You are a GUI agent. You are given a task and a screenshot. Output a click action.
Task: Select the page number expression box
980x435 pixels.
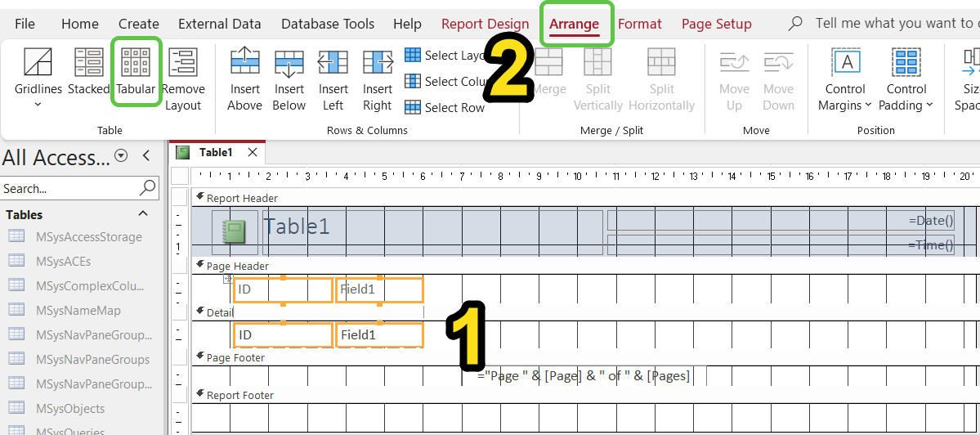pos(584,376)
